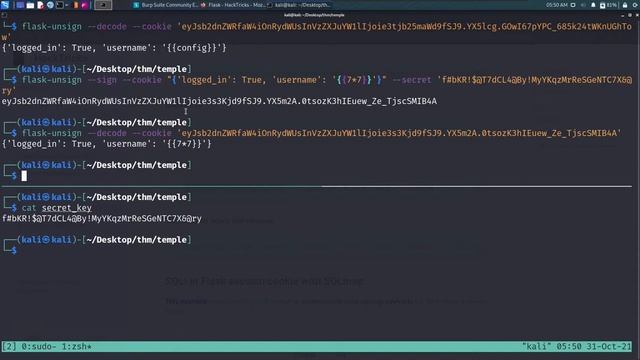The image size is (640, 360).
Task: Launch the pink application panel icon
Action: pyautogui.click(x=84, y=5)
